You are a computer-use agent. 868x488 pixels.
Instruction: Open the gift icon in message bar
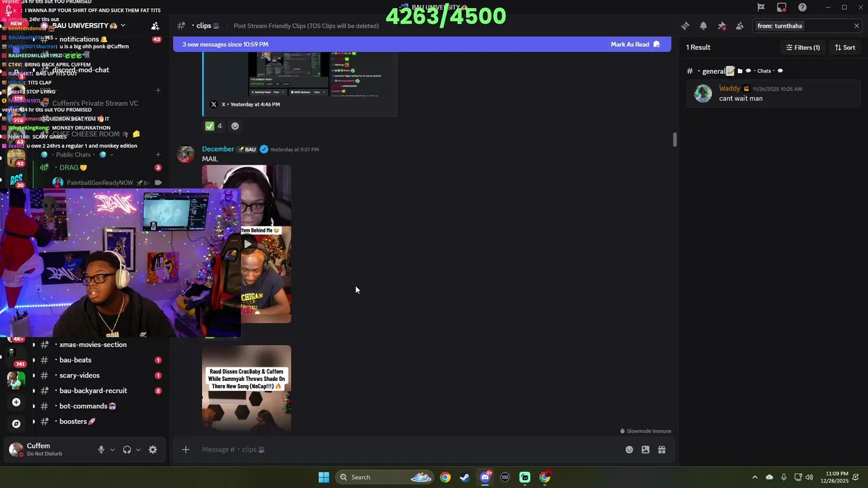tap(662, 449)
